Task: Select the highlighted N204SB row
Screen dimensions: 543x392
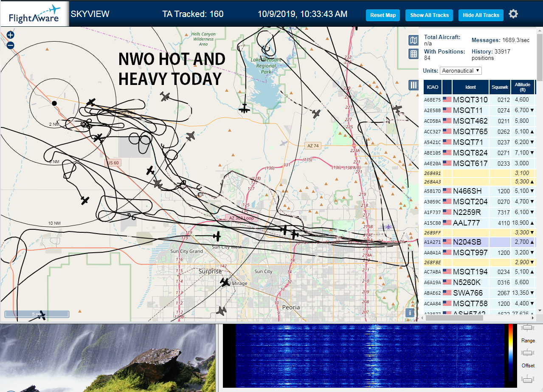Action: click(479, 242)
